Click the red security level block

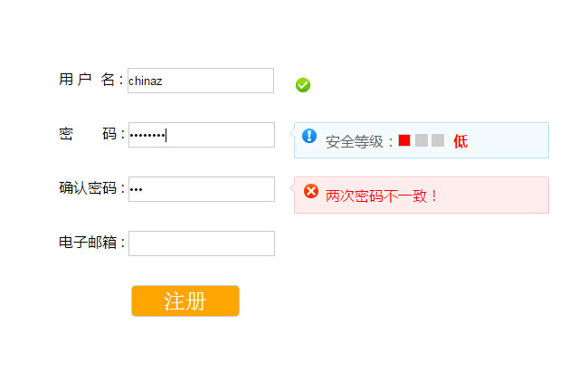(x=404, y=140)
